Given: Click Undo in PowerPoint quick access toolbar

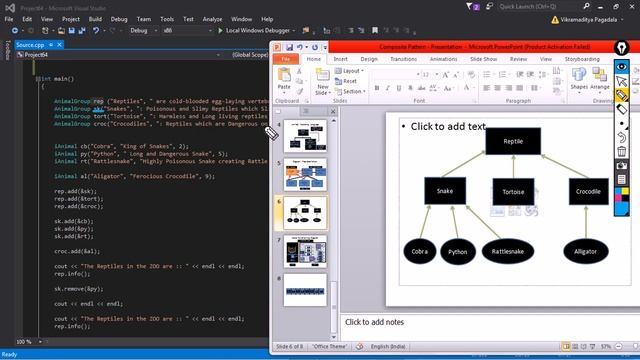Looking at the screenshot, I should [x=300, y=47].
